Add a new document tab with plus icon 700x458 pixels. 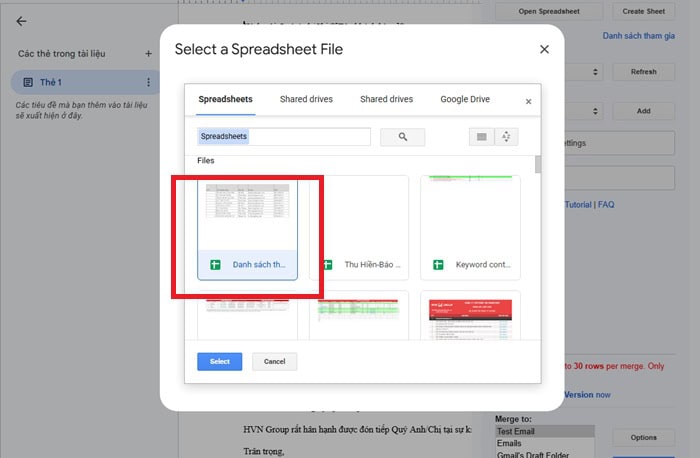click(x=148, y=54)
